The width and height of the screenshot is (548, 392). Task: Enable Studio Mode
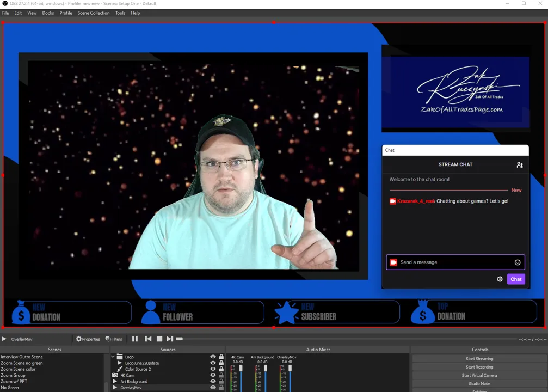coord(479,383)
